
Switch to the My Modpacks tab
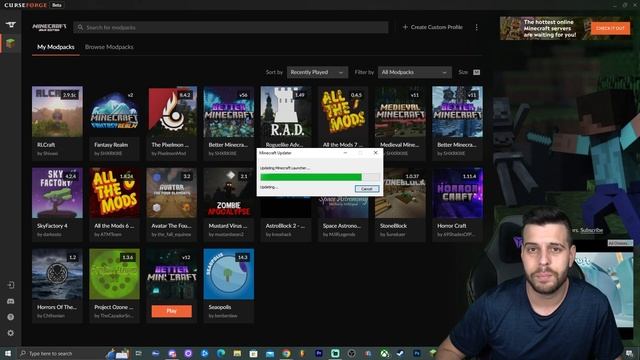[56, 47]
